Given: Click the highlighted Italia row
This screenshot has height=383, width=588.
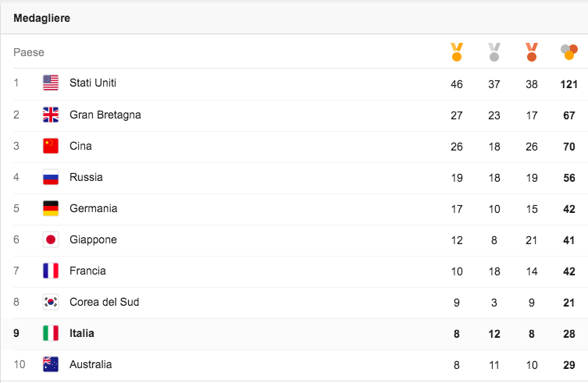Looking at the screenshot, I should (294, 334).
